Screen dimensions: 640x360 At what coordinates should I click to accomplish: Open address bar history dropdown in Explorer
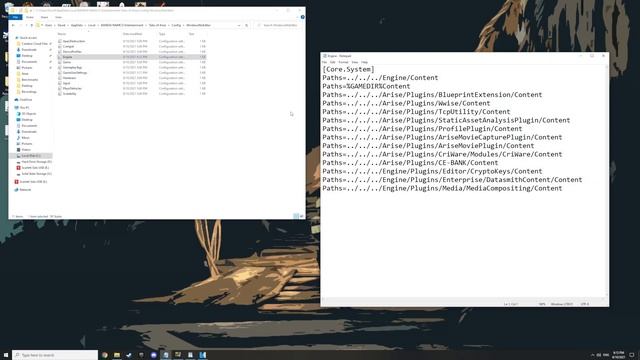[239, 25]
